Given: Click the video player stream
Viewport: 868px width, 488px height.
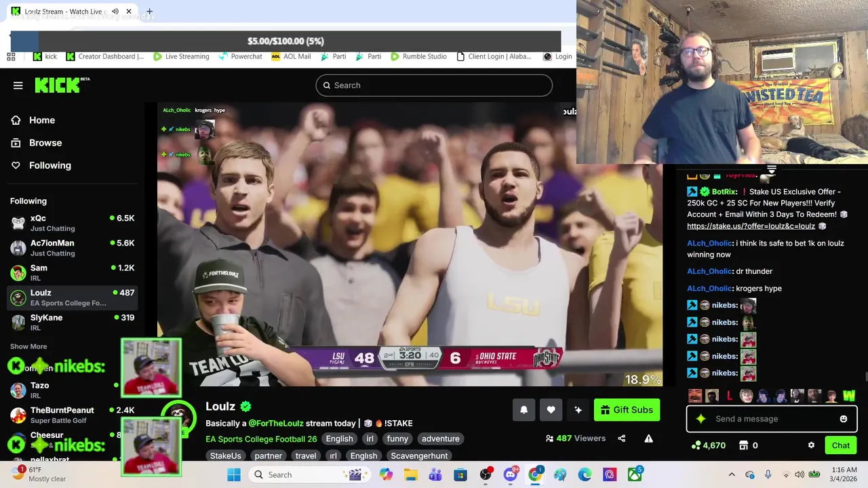Looking at the screenshot, I should [410, 244].
